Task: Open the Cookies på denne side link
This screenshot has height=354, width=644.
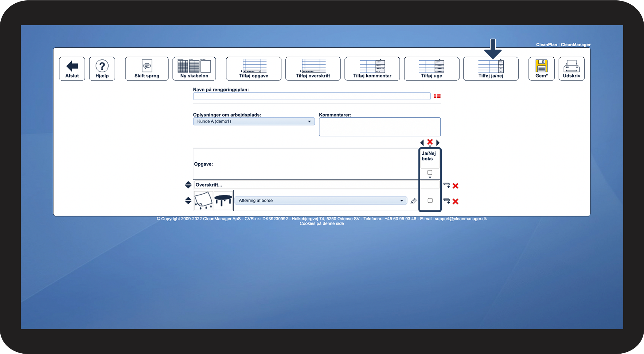Action: (322, 223)
